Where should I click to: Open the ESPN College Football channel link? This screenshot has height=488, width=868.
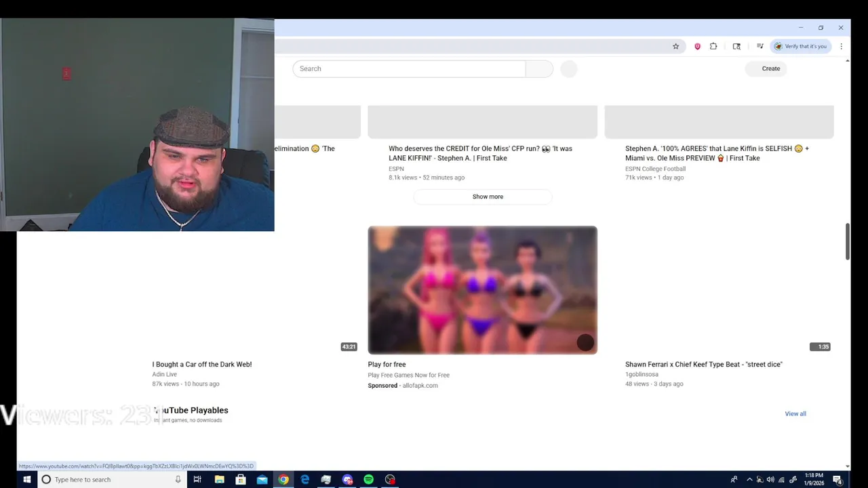(x=655, y=169)
